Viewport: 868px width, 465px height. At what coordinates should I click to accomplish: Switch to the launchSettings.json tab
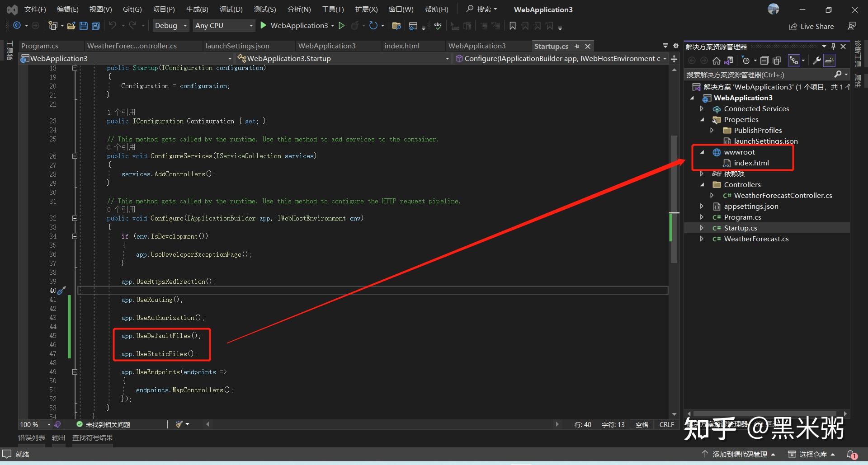pos(237,46)
